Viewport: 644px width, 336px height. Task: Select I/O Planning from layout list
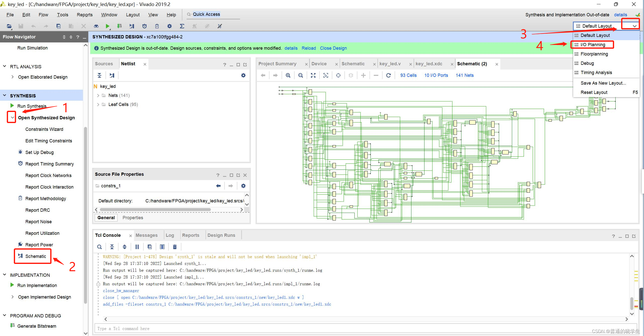[593, 45]
